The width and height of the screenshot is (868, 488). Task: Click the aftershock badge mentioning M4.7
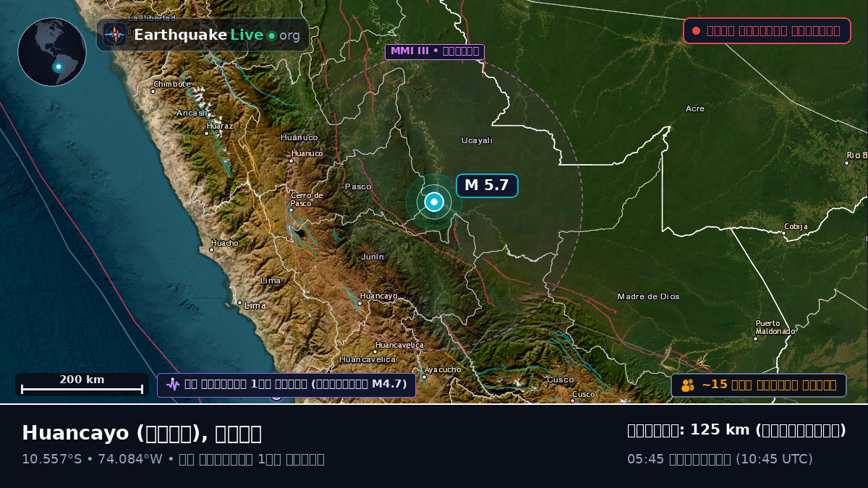[286, 385]
